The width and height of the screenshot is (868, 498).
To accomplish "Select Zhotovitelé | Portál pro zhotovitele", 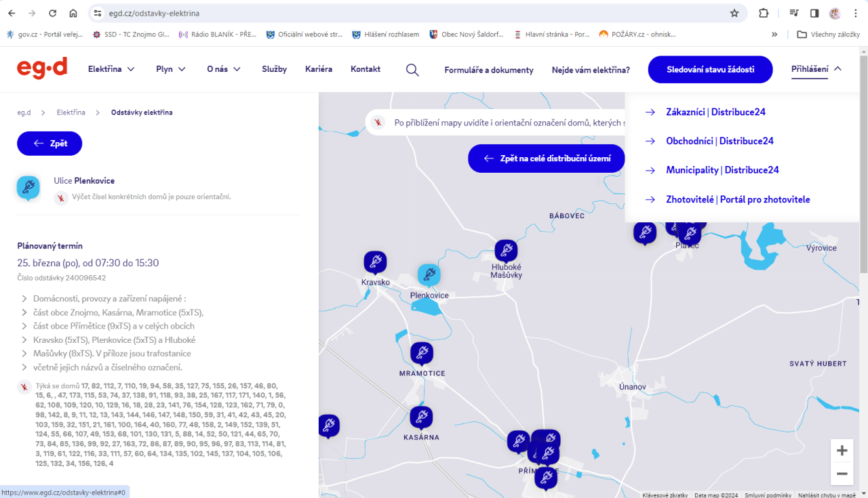I will (x=738, y=199).
